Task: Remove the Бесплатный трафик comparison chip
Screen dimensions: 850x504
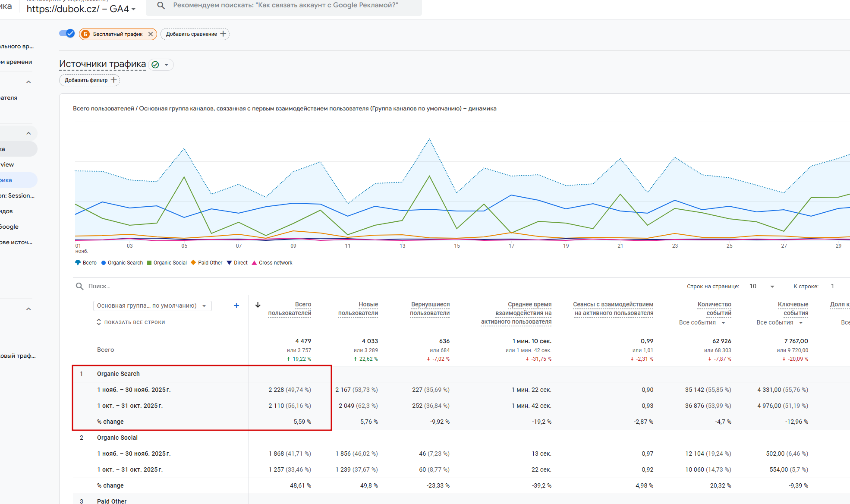Action: coord(151,34)
